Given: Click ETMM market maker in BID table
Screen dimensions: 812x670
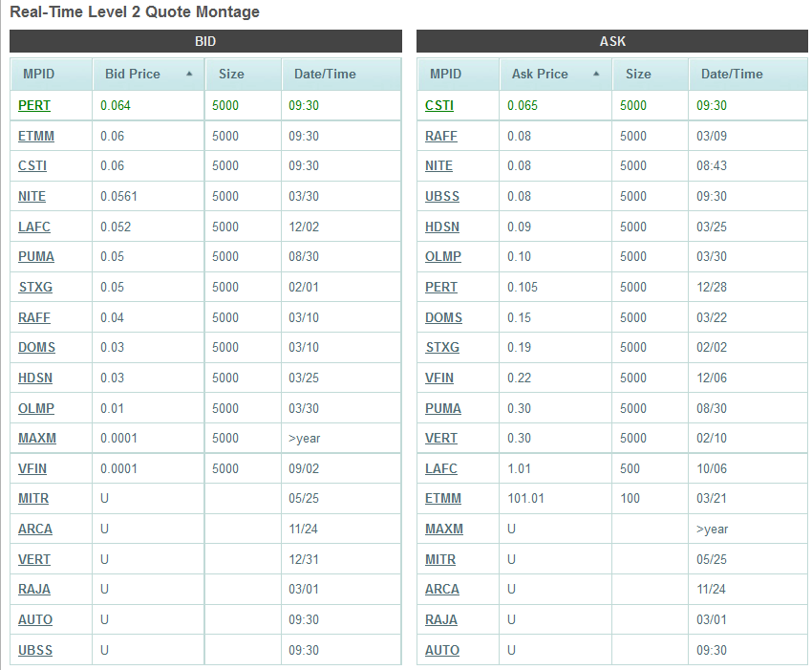Looking at the screenshot, I should tap(36, 136).
